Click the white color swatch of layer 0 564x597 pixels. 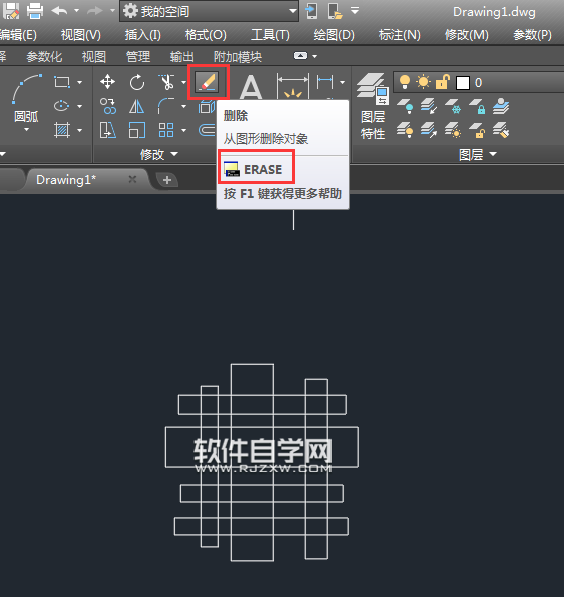463,83
